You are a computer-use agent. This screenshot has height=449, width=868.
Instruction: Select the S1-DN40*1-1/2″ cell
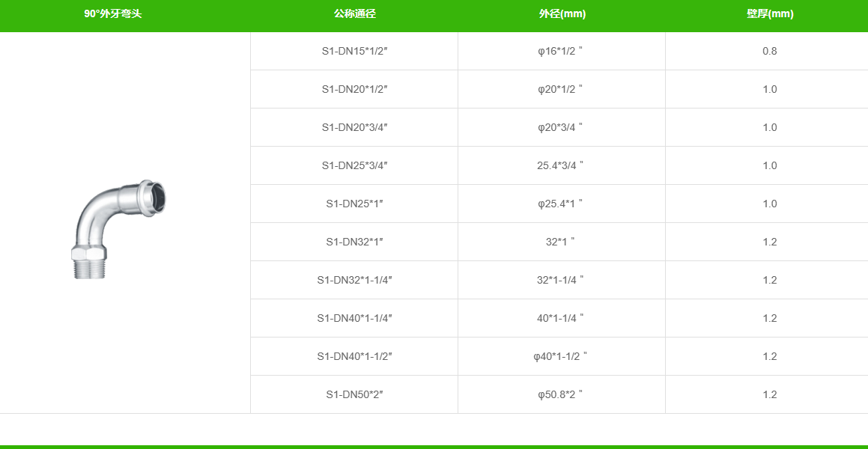354,357
